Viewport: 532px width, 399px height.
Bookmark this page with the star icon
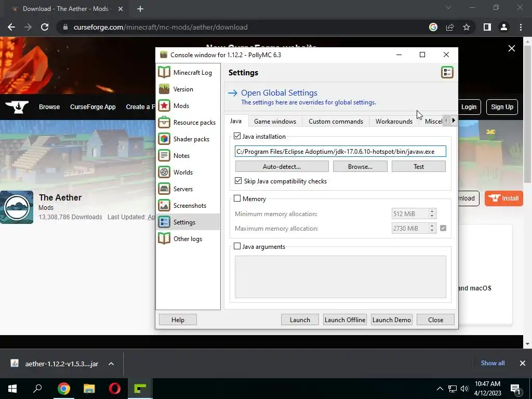467,27
